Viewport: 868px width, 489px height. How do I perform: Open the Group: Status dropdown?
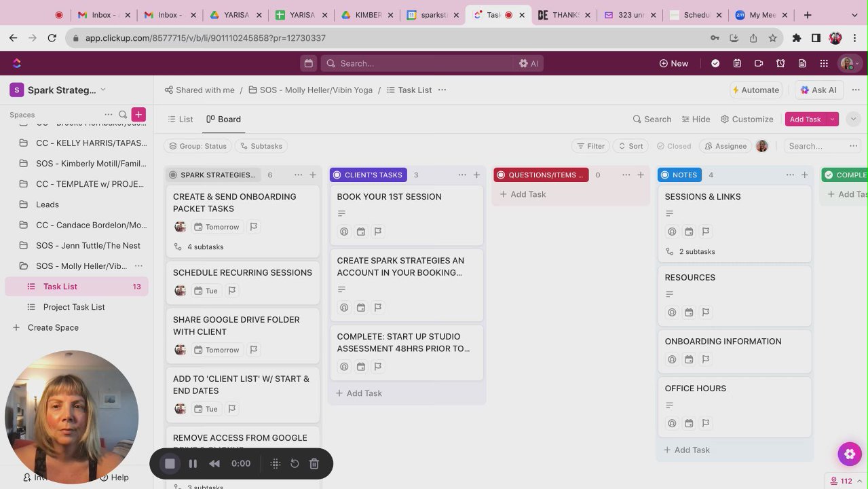(x=198, y=146)
